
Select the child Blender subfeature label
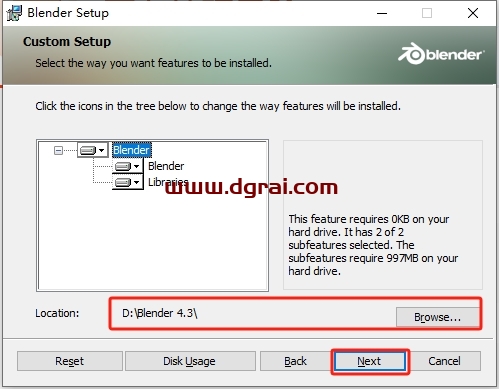(166, 166)
